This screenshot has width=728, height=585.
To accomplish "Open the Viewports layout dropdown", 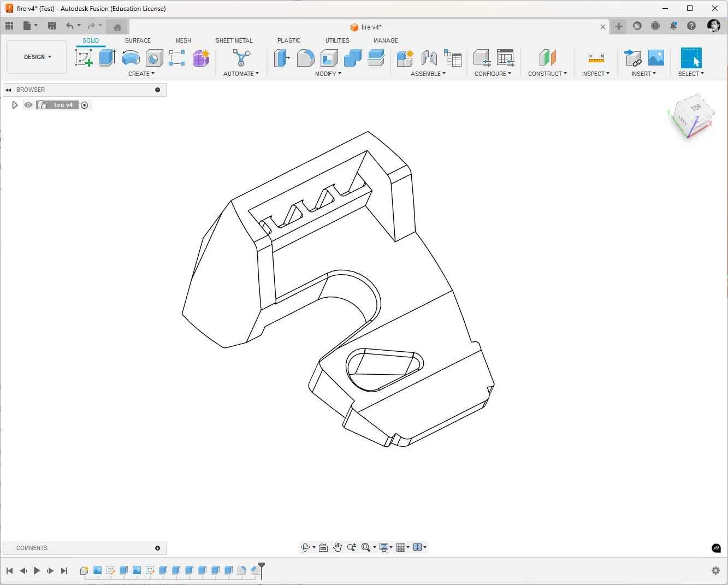I will [420, 547].
